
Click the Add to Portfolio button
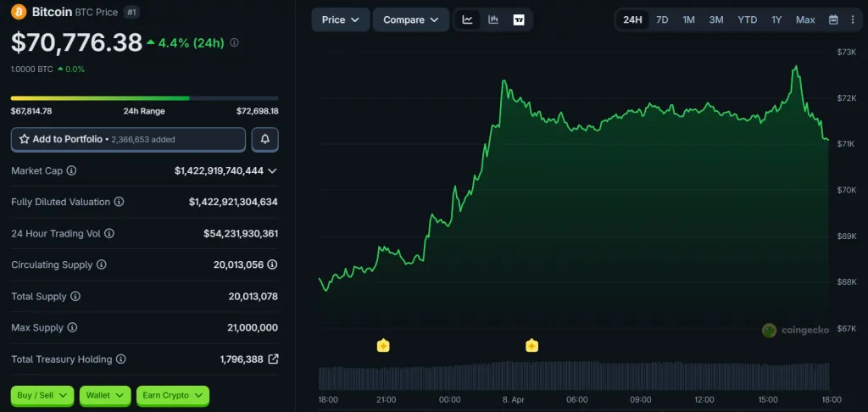point(129,140)
